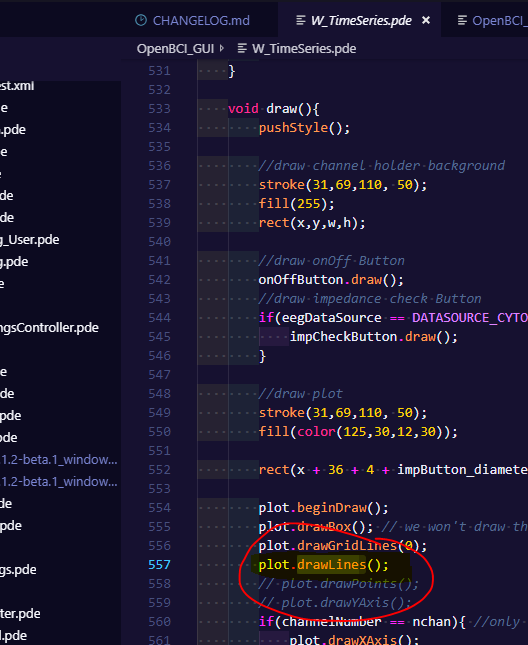Screen dimensions: 528x645
Task: Close the W_TimeSeries.pde tab
Action: coord(426,20)
